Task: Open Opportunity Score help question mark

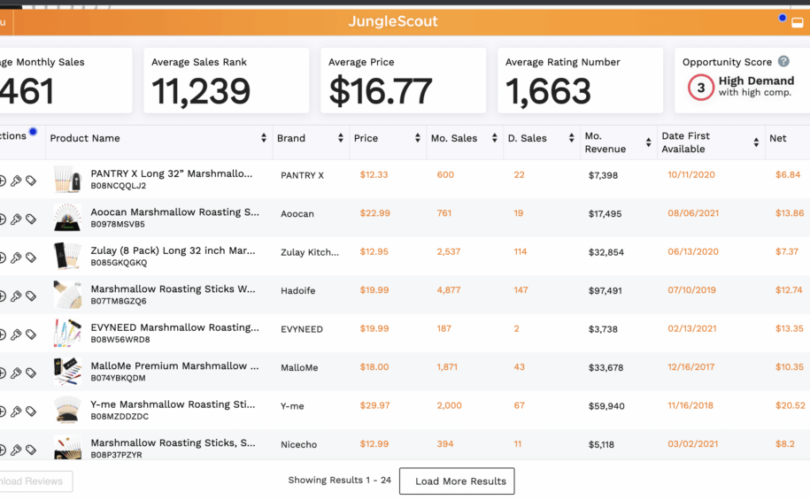Action: click(784, 61)
